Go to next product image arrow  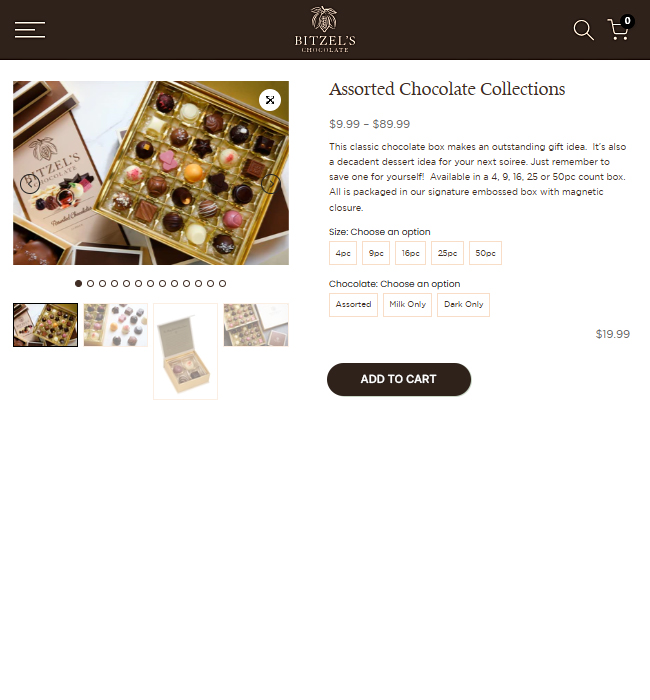pos(271,183)
